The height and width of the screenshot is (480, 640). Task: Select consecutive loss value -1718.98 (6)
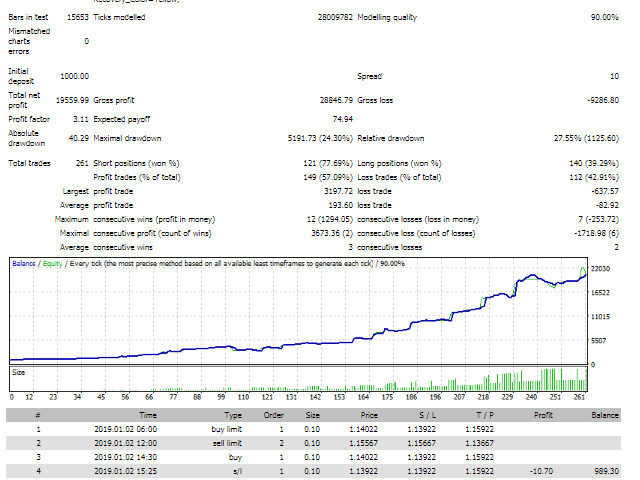(596, 233)
